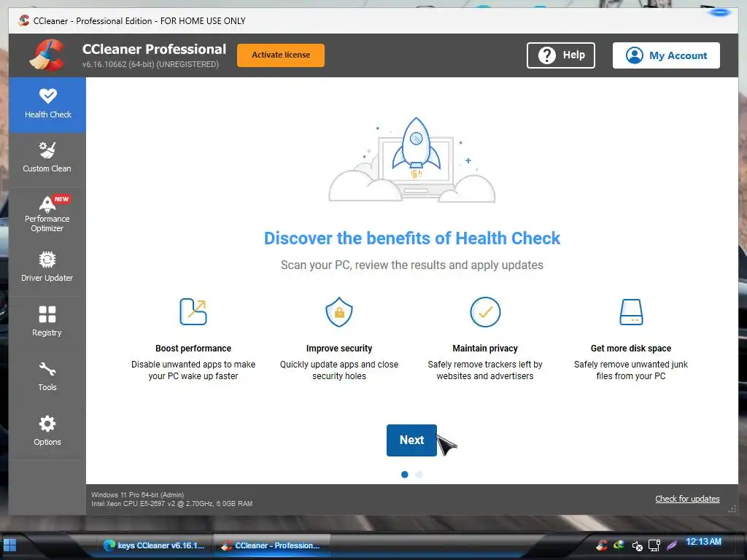
Task: Click the green tray icon beside CCleaner tray icon
Action: point(619,545)
